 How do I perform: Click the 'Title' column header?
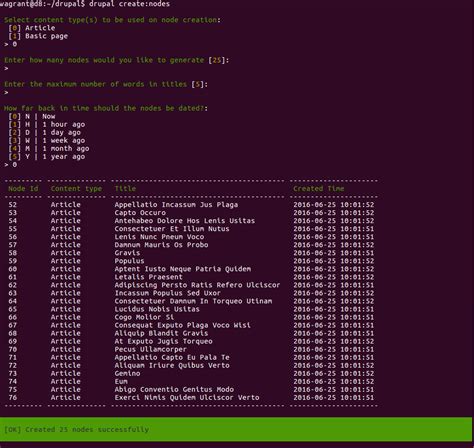tap(125, 189)
